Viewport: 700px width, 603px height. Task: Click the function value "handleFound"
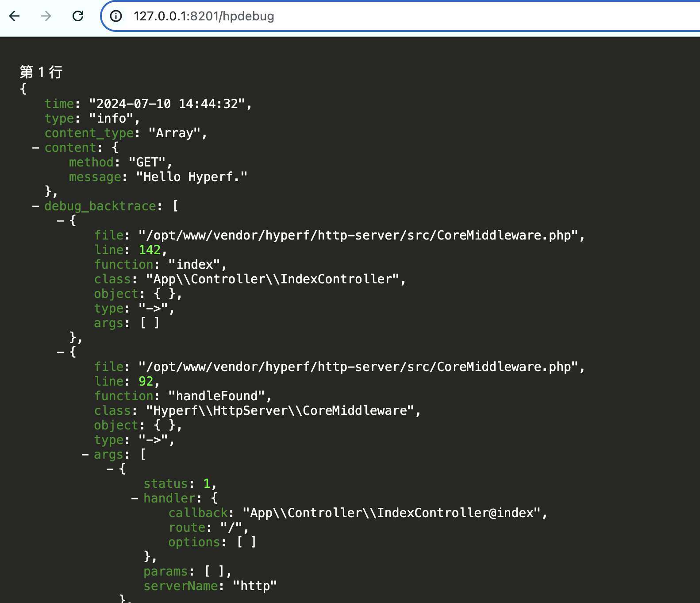[x=216, y=396]
